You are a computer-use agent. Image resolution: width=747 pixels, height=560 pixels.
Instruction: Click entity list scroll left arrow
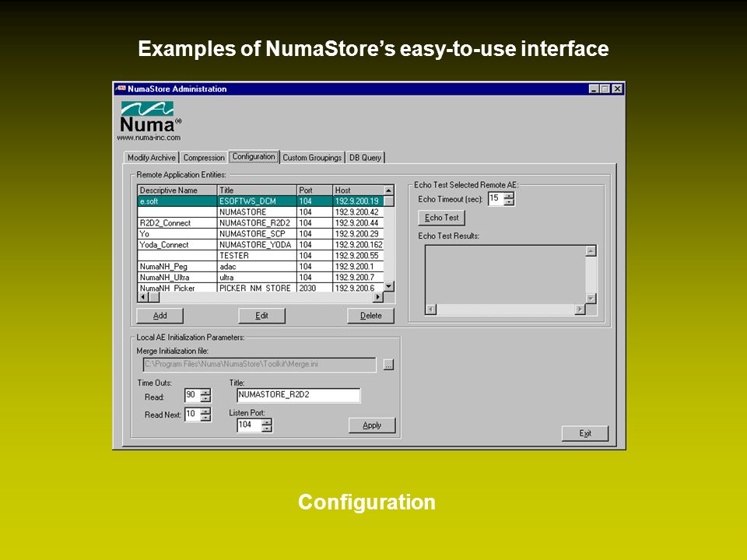[x=142, y=296]
